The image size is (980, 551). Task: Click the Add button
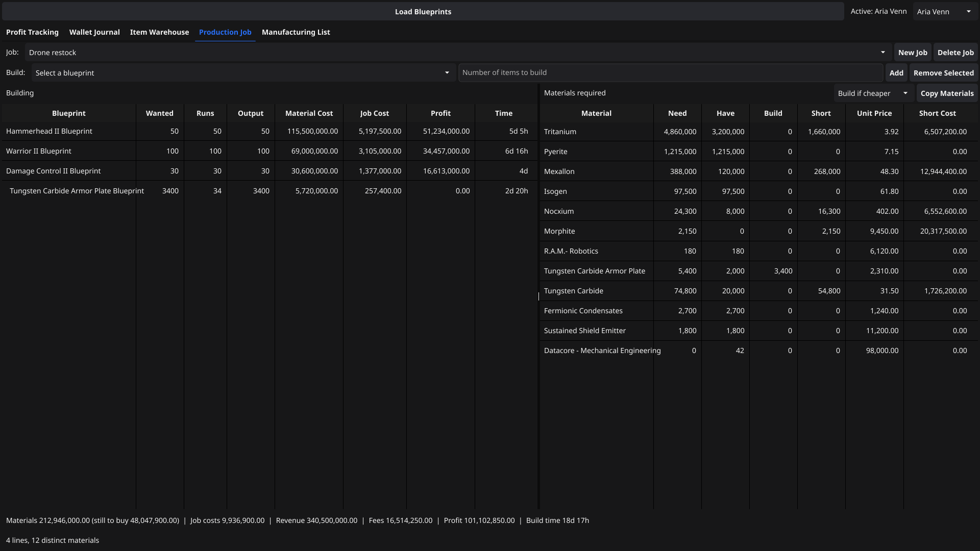(x=896, y=73)
